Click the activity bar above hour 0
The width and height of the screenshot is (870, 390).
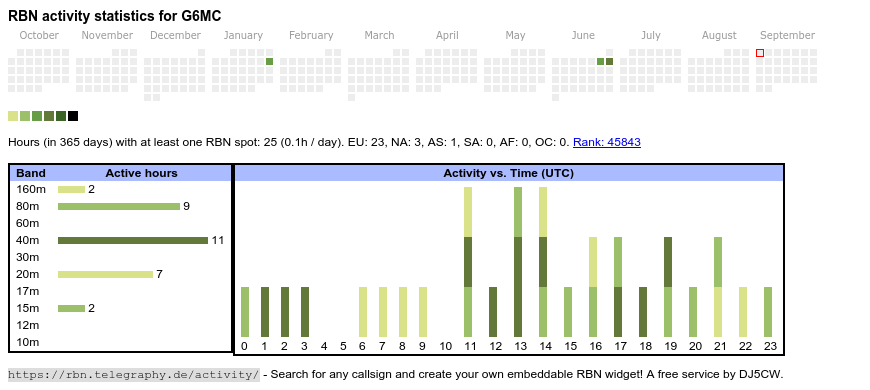(x=245, y=312)
